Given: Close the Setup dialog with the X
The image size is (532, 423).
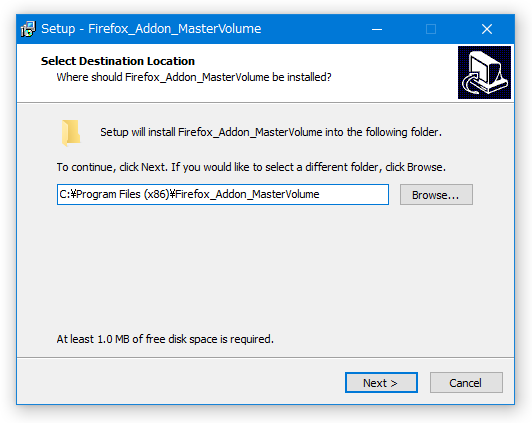Looking at the screenshot, I should (487, 29).
